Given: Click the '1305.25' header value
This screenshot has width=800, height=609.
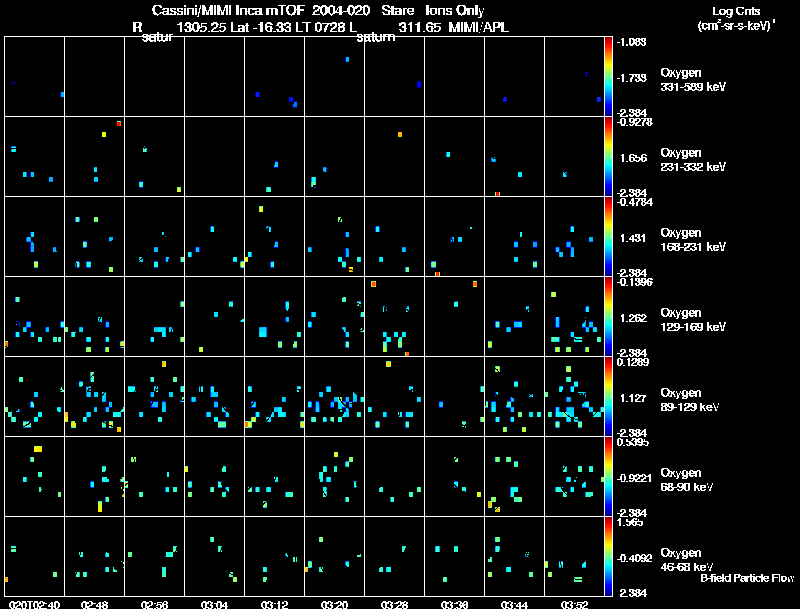Looking at the screenshot, I should click(201, 27).
